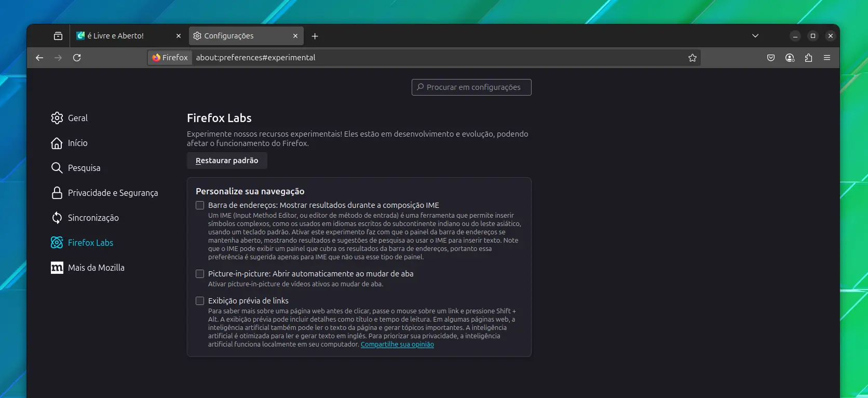Screen dimensions: 868x398
Task: Open a new tab with plus
Action: point(315,36)
